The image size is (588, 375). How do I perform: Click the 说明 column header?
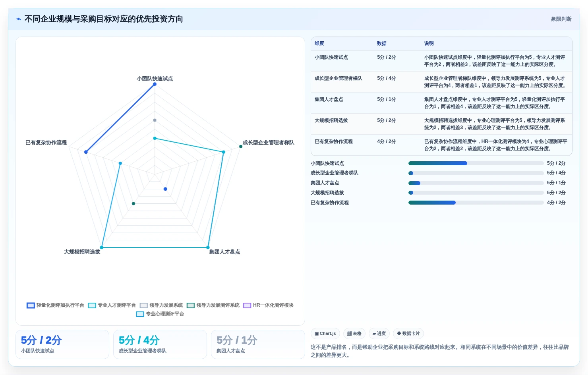pyautogui.click(x=429, y=43)
